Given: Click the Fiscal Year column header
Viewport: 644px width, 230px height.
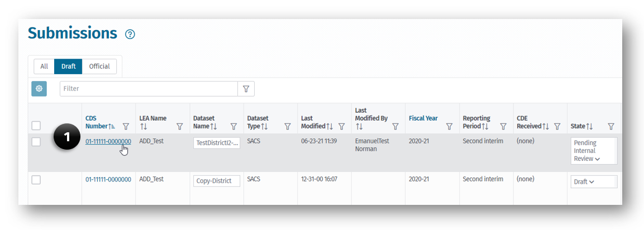Looking at the screenshot, I should pyautogui.click(x=423, y=118).
